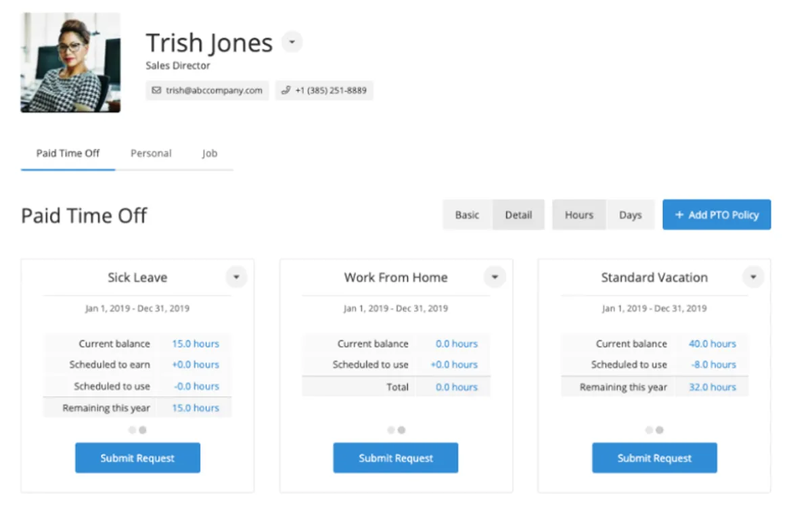The image size is (812, 518).
Task: Switch to Detail view
Action: pos(518,215)
